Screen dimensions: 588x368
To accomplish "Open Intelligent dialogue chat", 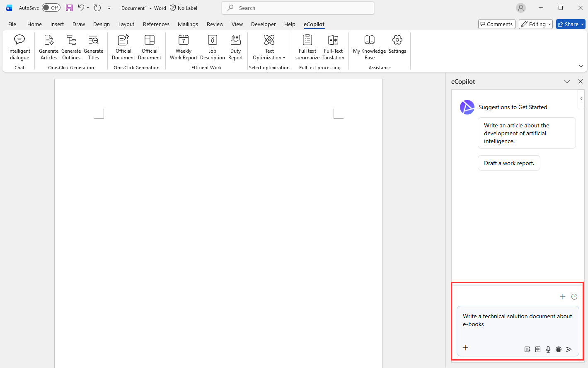I will coord(19,47).
